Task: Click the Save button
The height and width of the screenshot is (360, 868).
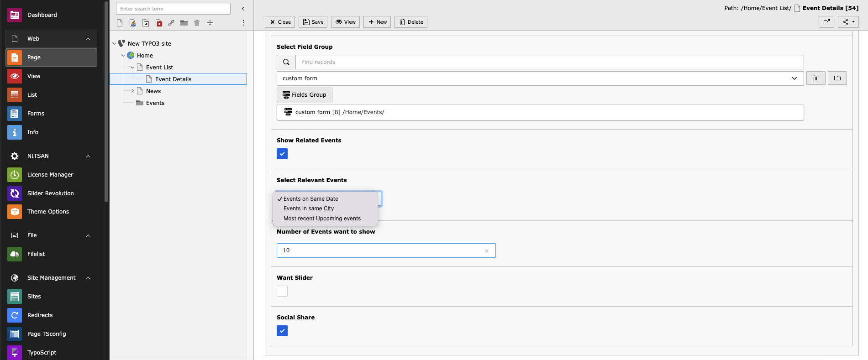Action: 313,22
